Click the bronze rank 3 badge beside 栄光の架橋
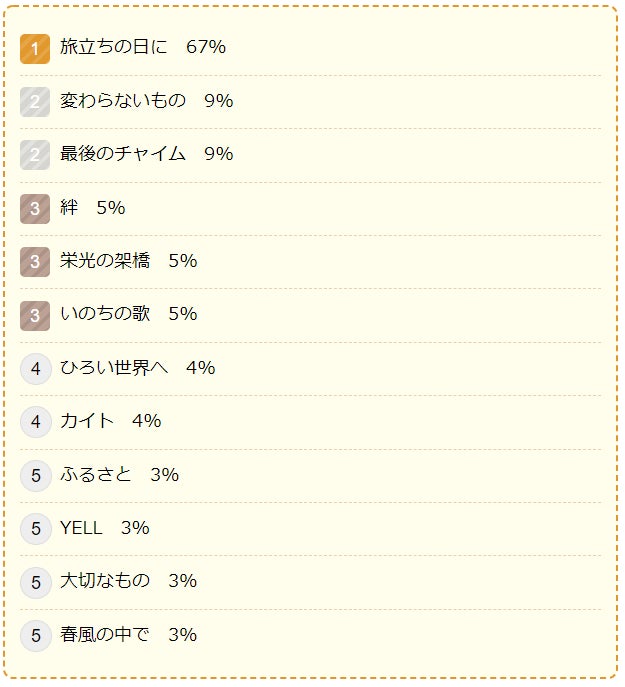The width and height of the screenshot is (625, 687). pyautogui.click(x=35, y=262)
